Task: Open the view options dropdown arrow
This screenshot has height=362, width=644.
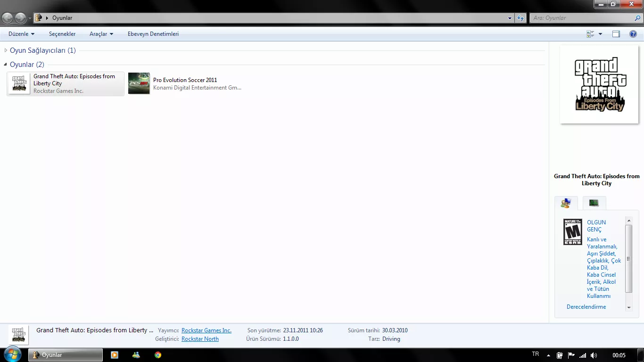Action: (x=600, y=34)
